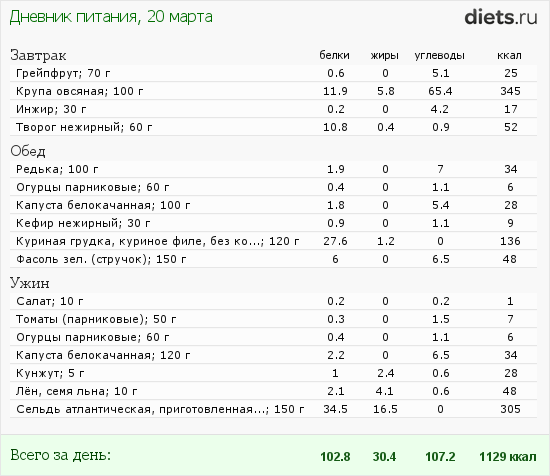The height and width of the screenshot is (476, 550).
Task: Click the 52 kcal value for Творог
Action: (511, 127)
